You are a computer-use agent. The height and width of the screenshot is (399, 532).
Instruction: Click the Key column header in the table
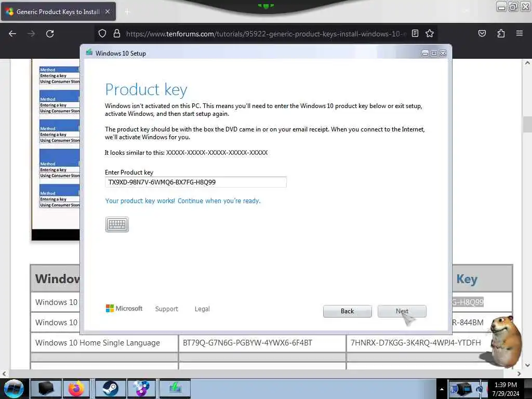(x=467, y=279)
